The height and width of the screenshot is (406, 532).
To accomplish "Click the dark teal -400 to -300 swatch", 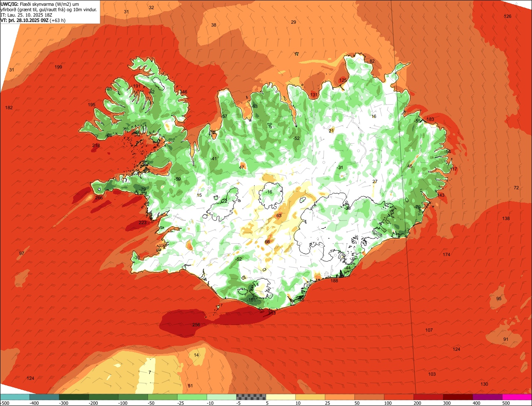I will pyautogui.click(x=44, y=397).
